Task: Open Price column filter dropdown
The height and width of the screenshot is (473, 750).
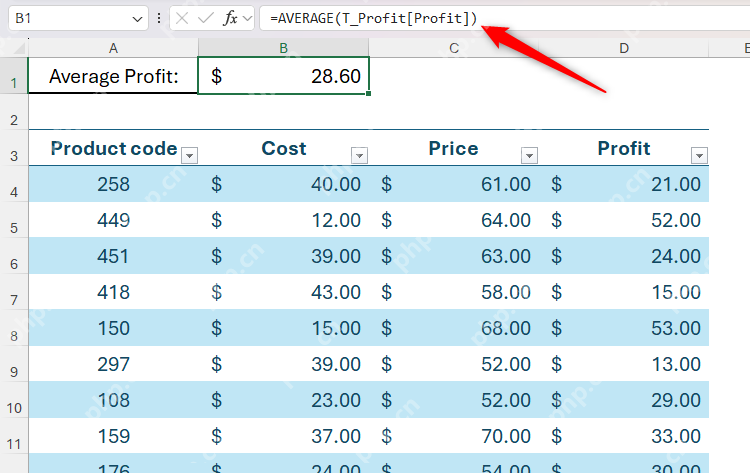Action: (529, 155)
